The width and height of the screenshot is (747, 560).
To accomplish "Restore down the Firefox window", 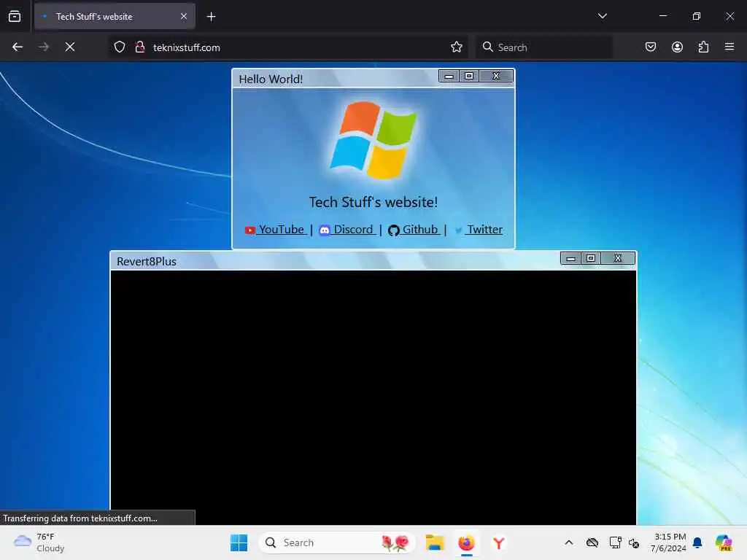I will coord(697,16).
